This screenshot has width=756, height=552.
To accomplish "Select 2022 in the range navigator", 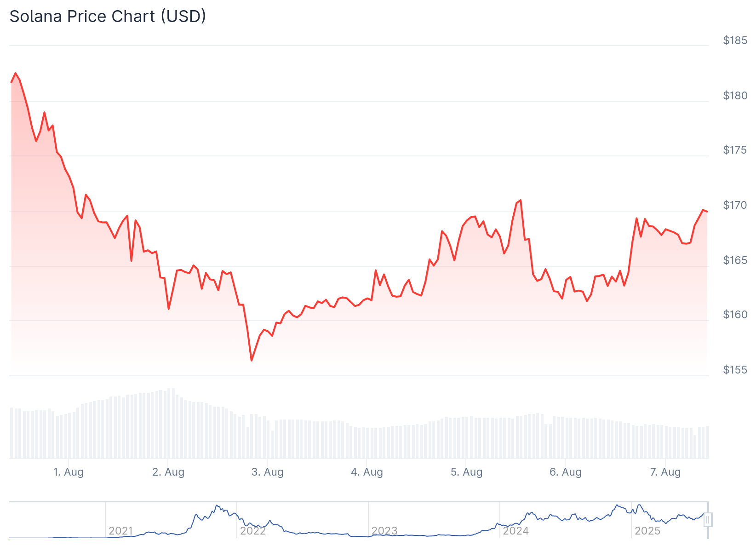I will click(253, 531).
